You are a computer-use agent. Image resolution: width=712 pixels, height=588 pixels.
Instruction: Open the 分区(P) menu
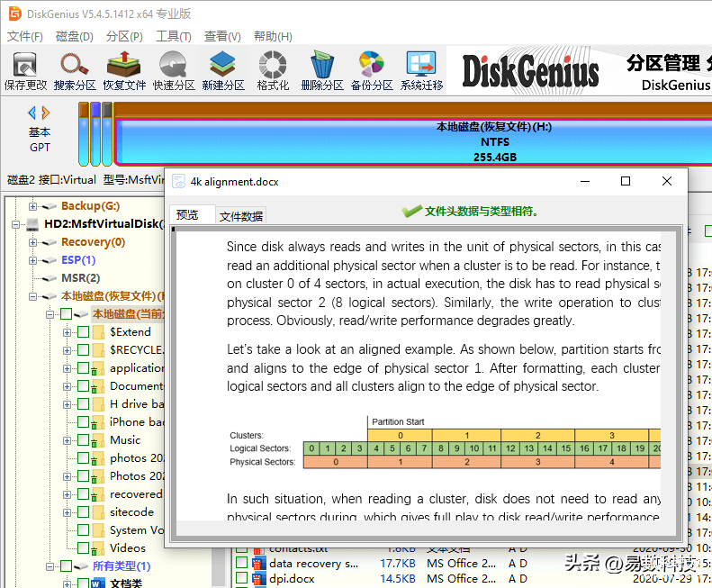[124, 36]
